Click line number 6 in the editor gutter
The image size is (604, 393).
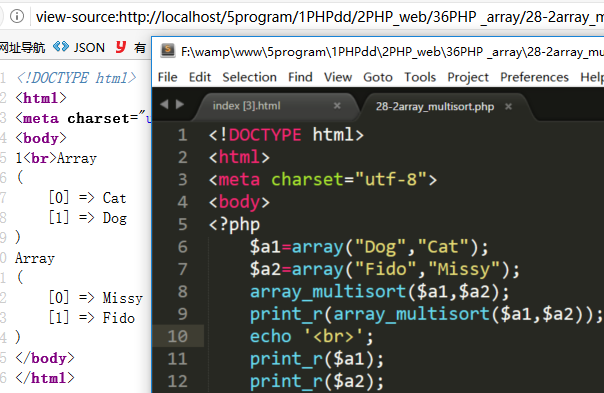(183, 247)
